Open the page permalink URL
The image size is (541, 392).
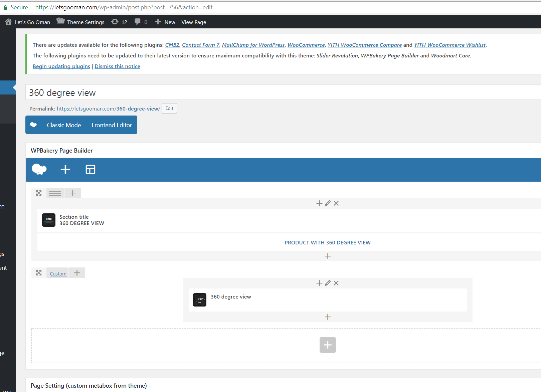109,109
